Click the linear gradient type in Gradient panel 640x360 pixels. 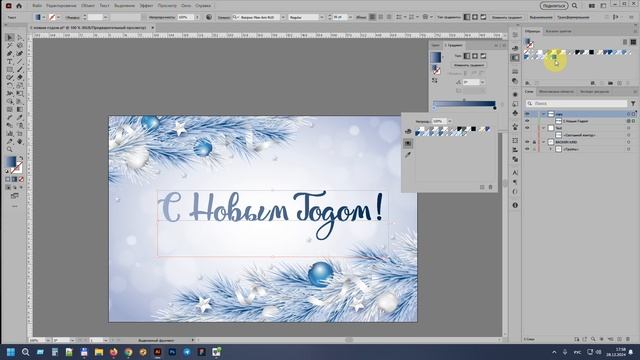[x=467, y=56]
